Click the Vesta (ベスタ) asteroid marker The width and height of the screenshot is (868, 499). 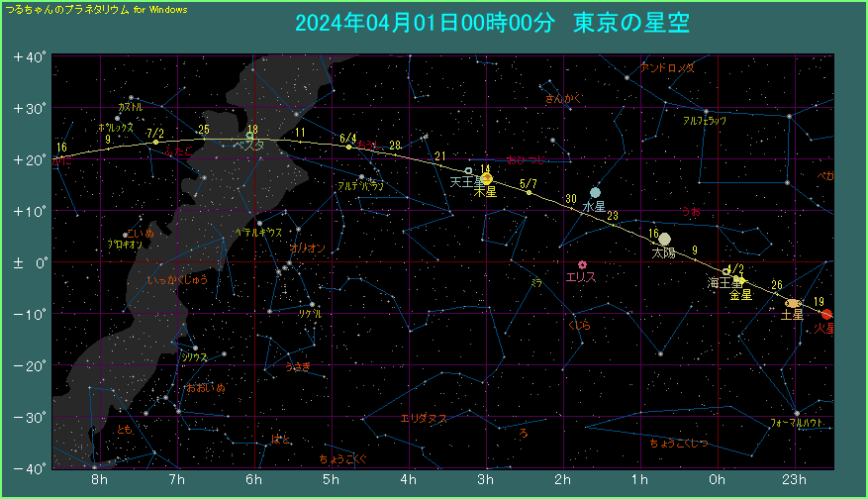249,136
